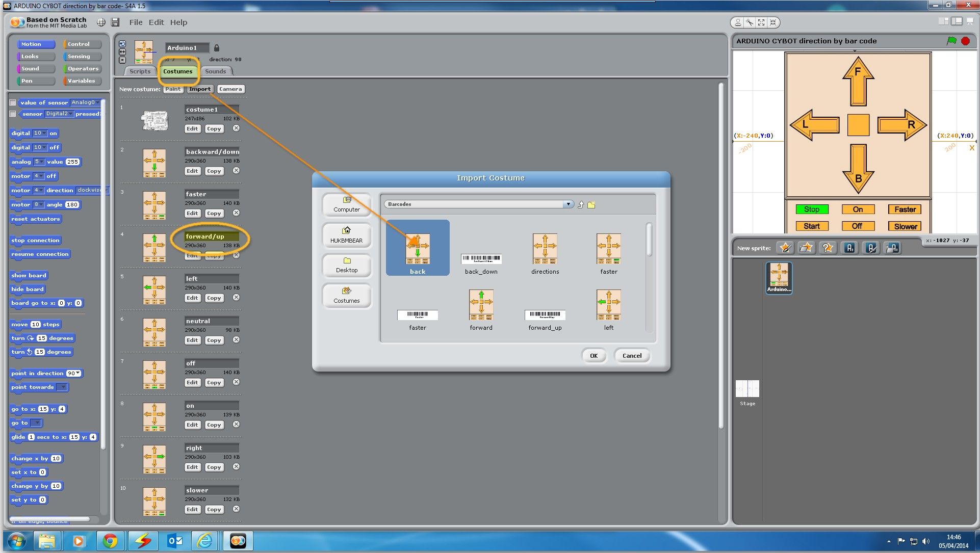
Task: Enable the value of sensor checkbox
Action: [x=13, y=102]
